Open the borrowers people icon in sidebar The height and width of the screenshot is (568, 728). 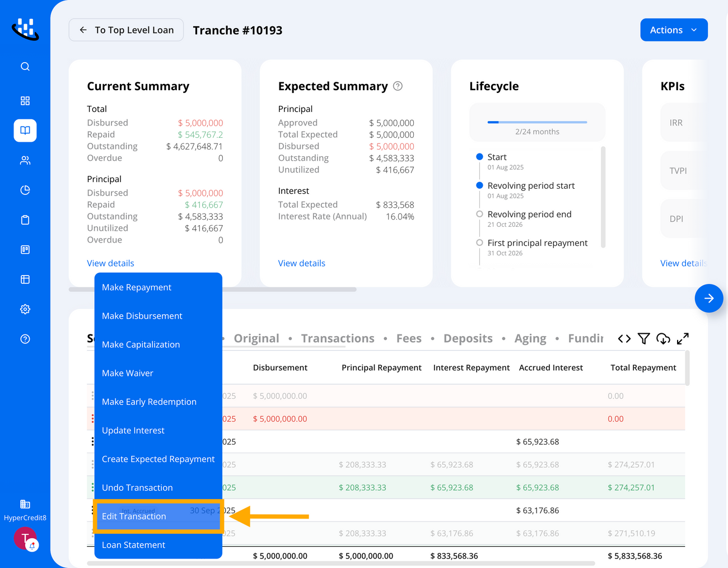point(25,160)
